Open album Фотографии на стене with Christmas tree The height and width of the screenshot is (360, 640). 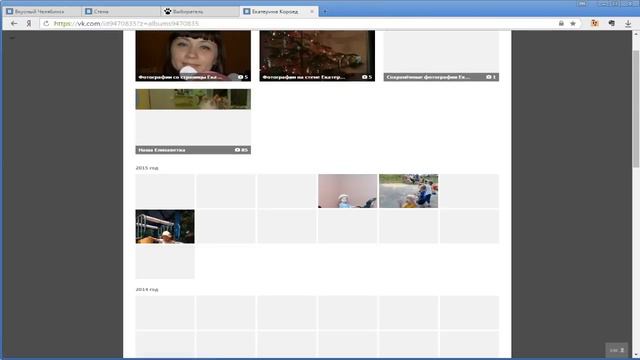click(x=317, y=56)
